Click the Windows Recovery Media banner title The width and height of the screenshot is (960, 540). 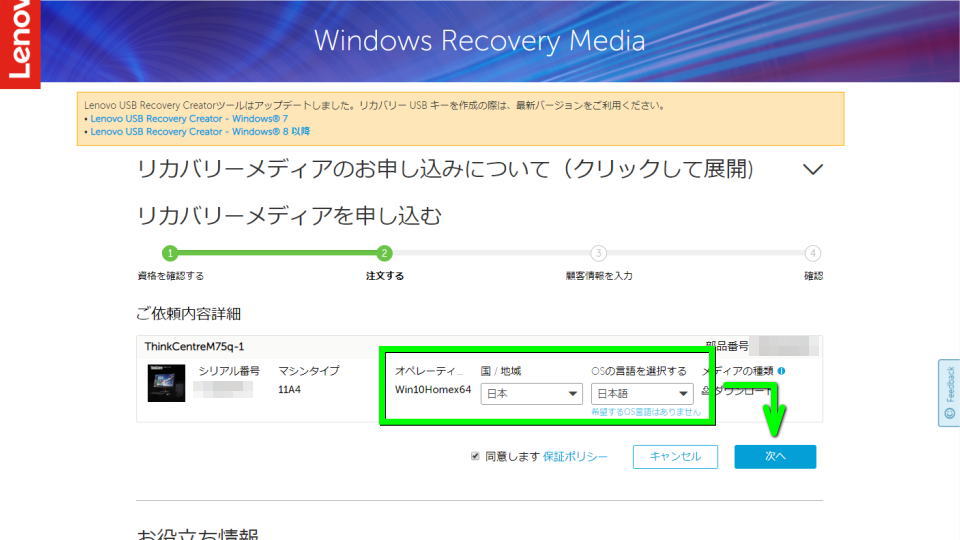[479, 41]
